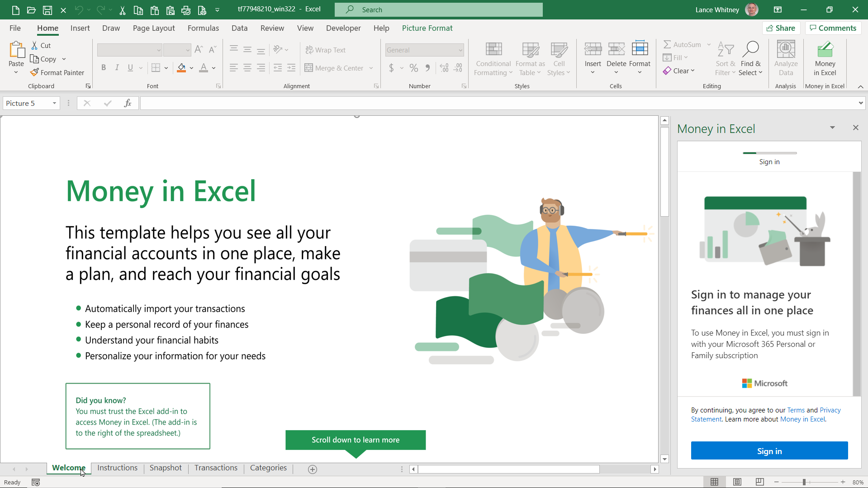Click Delete cells icon
868x488 pixels.
click(616, 49)
